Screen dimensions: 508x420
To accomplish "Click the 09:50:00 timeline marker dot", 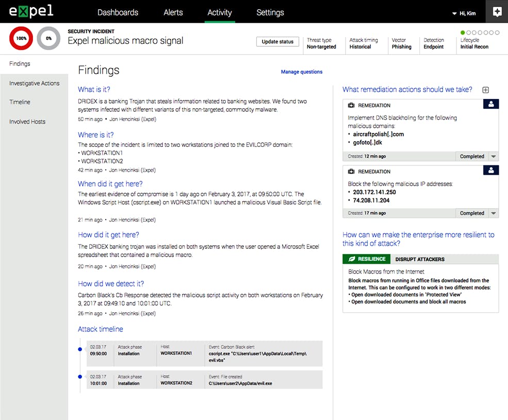I will click(80, 349).
